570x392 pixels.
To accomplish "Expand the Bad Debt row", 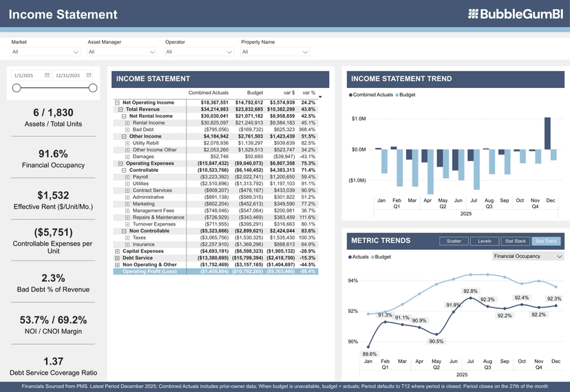I will (127, 130).
